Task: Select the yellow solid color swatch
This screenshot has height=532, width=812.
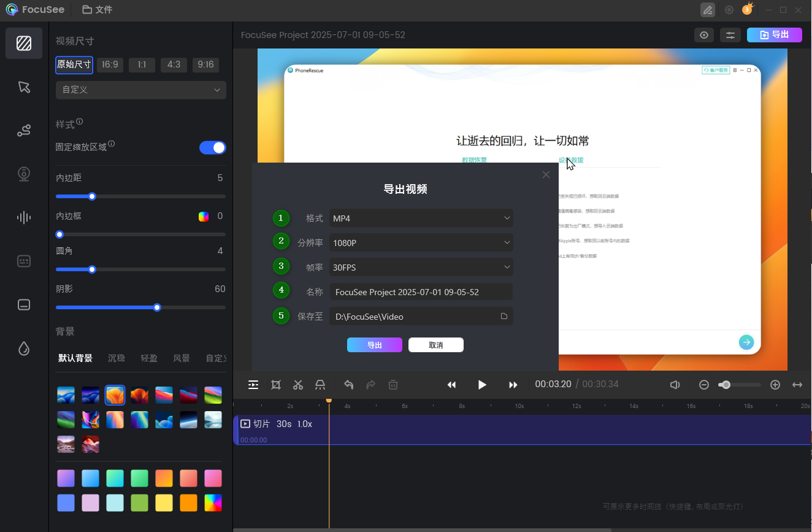Action: pos(164,503)
